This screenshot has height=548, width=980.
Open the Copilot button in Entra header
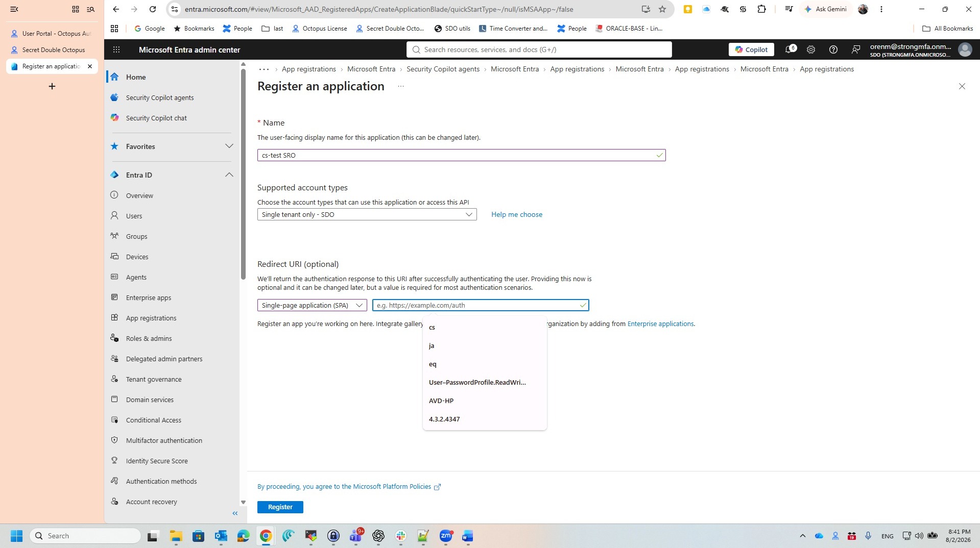coord(751,49)
